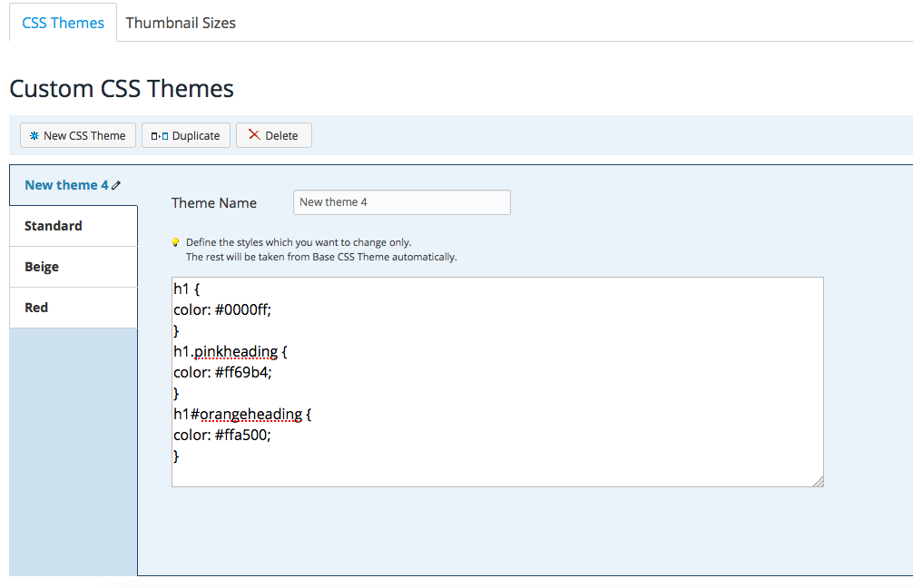Click the lightbulb hint icon
The image size is (913, 588).
[x=175, y=242]
